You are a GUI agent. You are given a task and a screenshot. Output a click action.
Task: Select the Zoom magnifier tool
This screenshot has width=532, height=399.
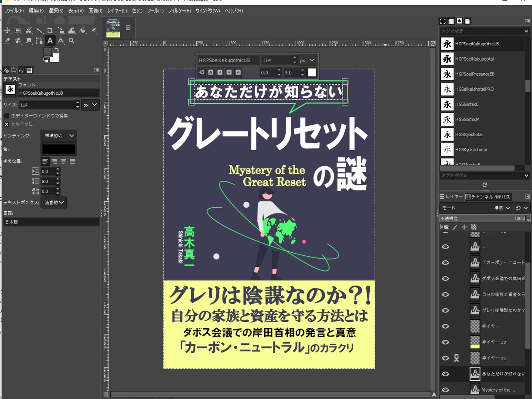pos(72,41)
